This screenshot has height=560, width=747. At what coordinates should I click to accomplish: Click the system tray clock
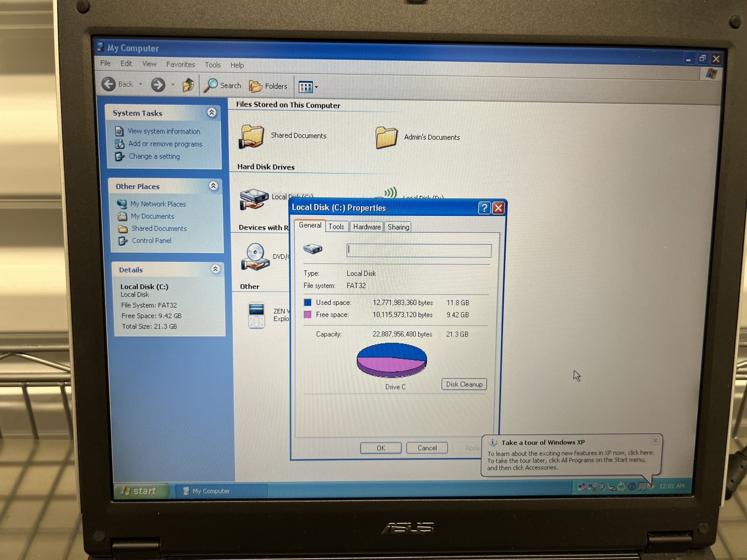[x=672, y=486]
